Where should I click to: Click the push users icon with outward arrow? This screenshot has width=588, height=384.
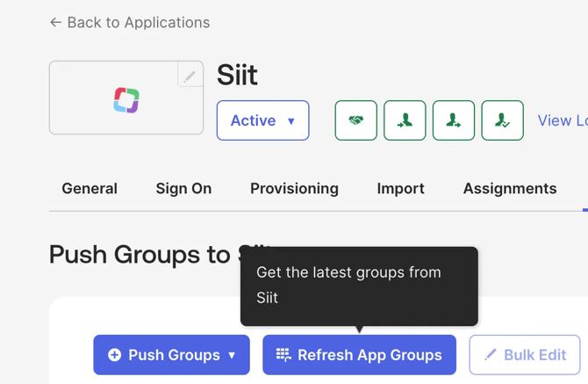(x=454, y=120)
